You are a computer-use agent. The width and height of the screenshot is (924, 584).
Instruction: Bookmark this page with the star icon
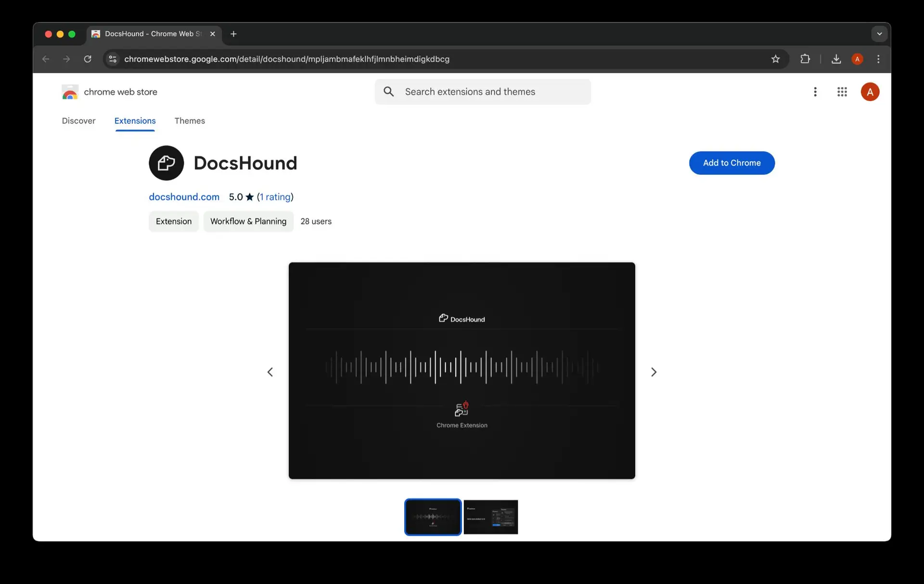click(775, 59)
